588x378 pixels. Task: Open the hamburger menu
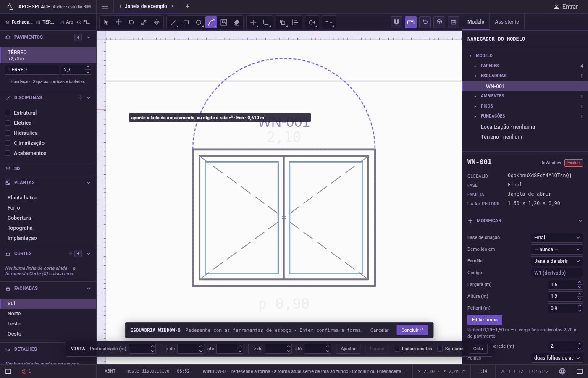click(x=105, y=6)
